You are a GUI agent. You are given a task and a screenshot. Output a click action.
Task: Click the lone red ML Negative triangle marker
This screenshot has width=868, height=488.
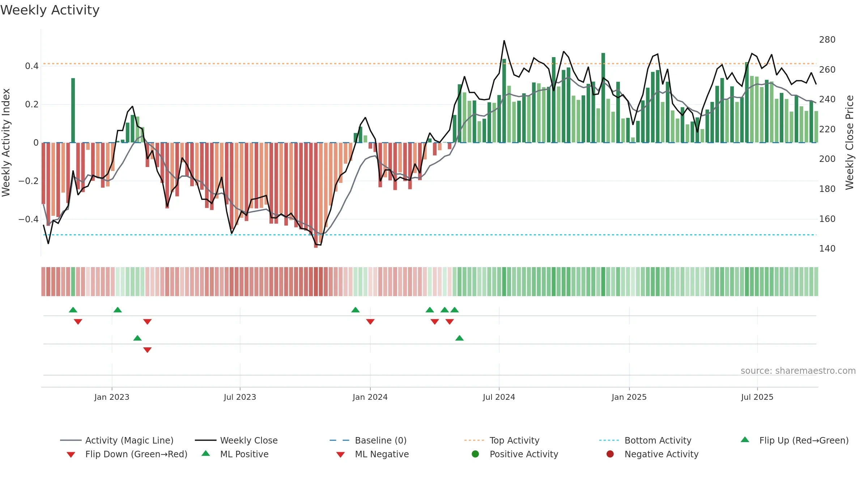[147, 350]
